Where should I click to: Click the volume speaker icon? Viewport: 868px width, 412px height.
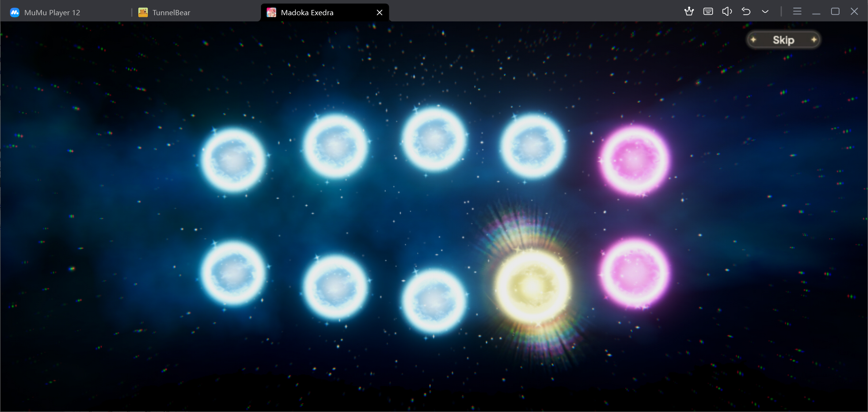pyautogui.click(x=727, y=11)
